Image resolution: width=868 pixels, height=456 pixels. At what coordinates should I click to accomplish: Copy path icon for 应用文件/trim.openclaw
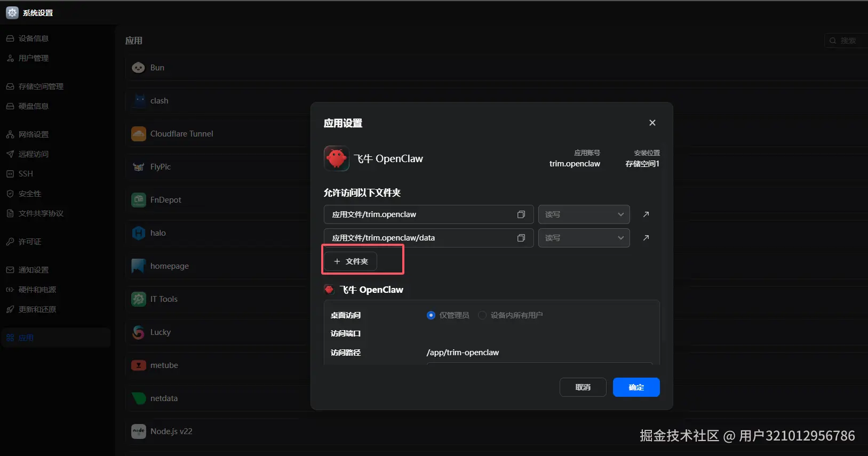pos(521,214)
